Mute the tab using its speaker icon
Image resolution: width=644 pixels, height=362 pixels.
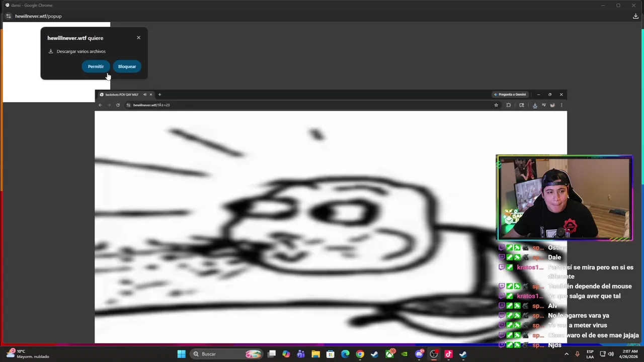[x=144, y=95]
